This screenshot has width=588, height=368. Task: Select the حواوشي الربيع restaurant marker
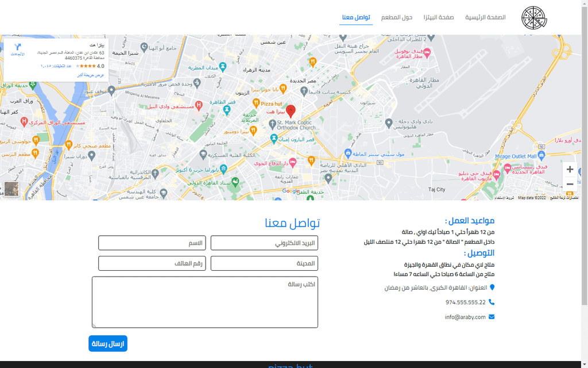[36, 141]
